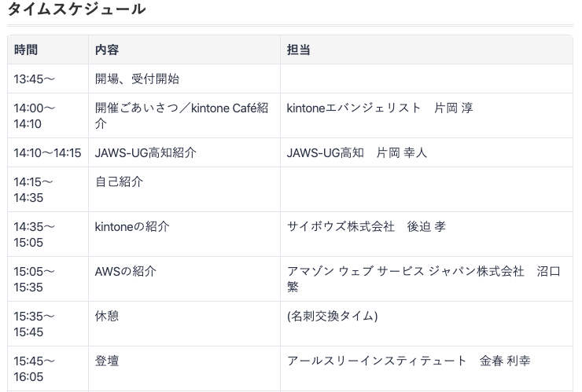
Task: Click the kintoneの紹介 cell
Action: pos(132,226)
